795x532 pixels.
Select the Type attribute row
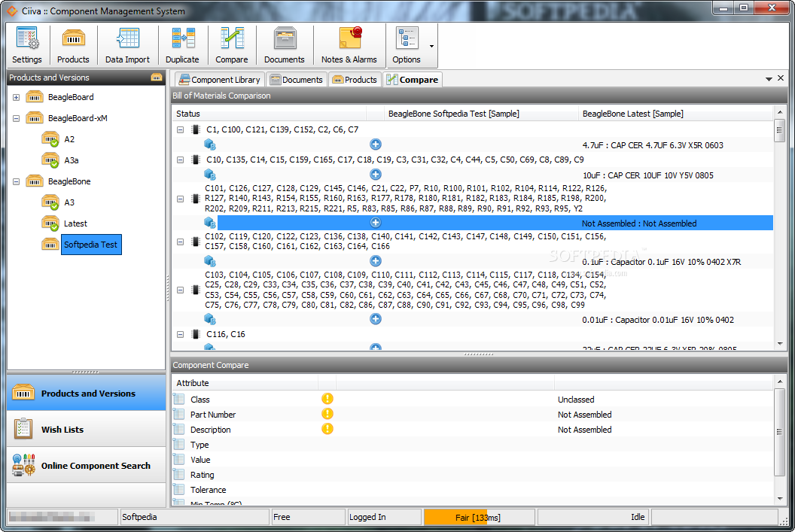pos(473,445)
